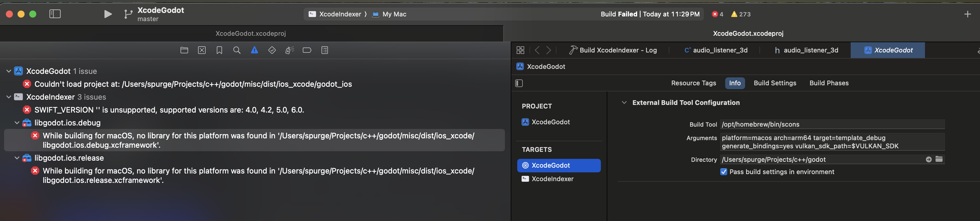
Task: Edit the Build Tool path field
Action: click(x=832, y=124)
